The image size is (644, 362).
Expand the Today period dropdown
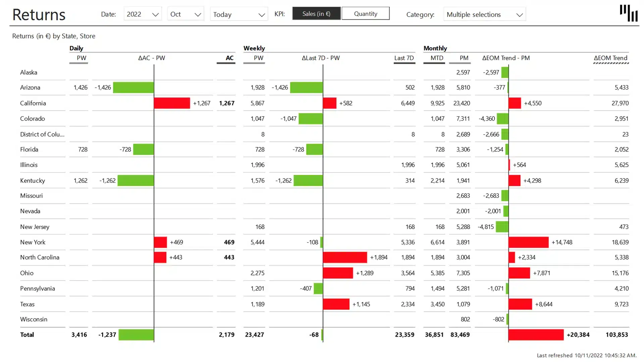(239, 14)
